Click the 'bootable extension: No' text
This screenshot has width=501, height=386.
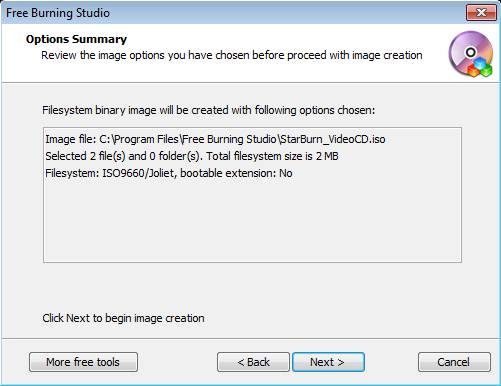coord(236,173)
